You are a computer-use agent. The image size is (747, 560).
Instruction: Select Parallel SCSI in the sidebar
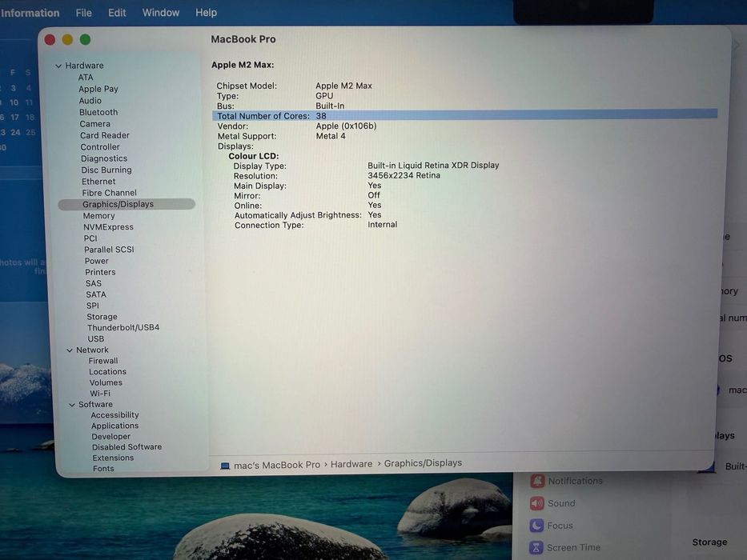pos(109,250)
